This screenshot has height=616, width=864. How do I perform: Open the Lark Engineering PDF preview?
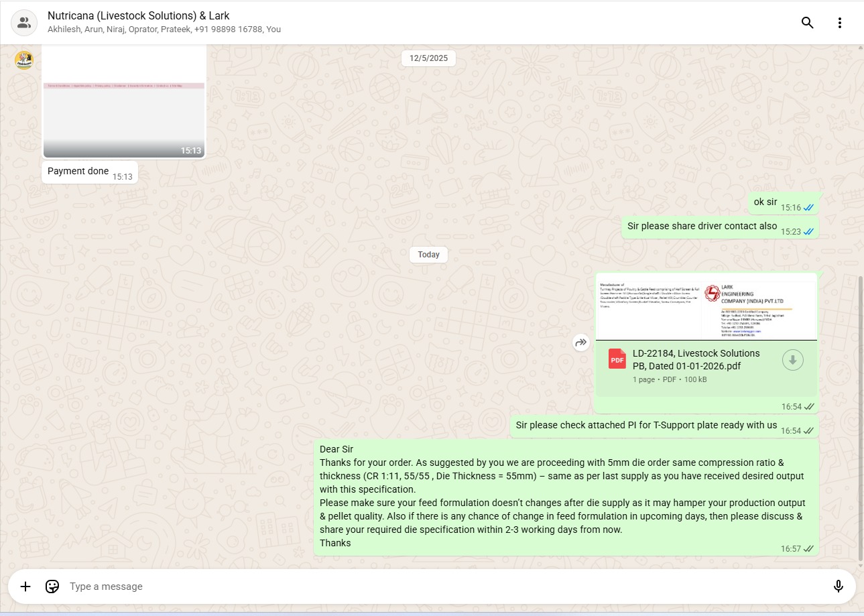click(x=706, y=308)
